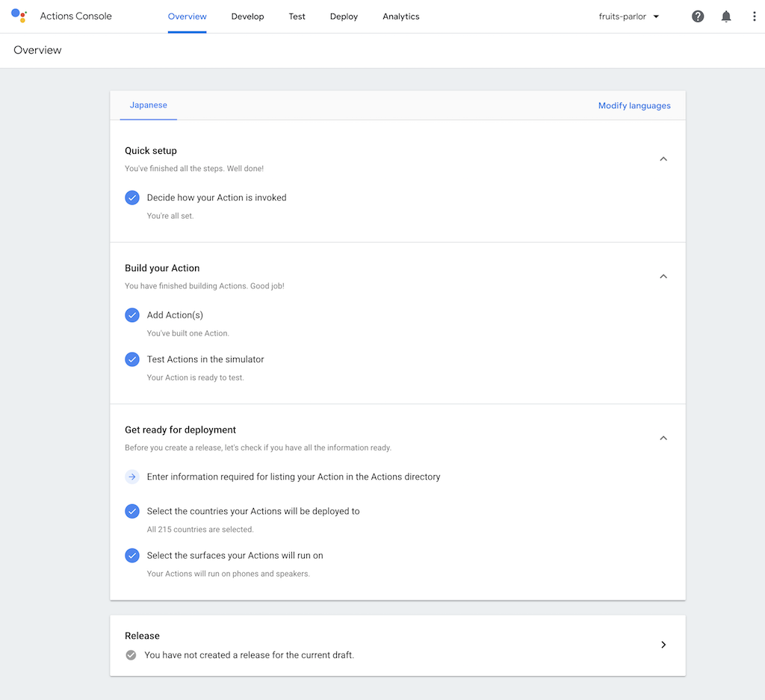Click the Quick setup heading
The width and height of the screenshot is (765, 700).
pos(151,151)
